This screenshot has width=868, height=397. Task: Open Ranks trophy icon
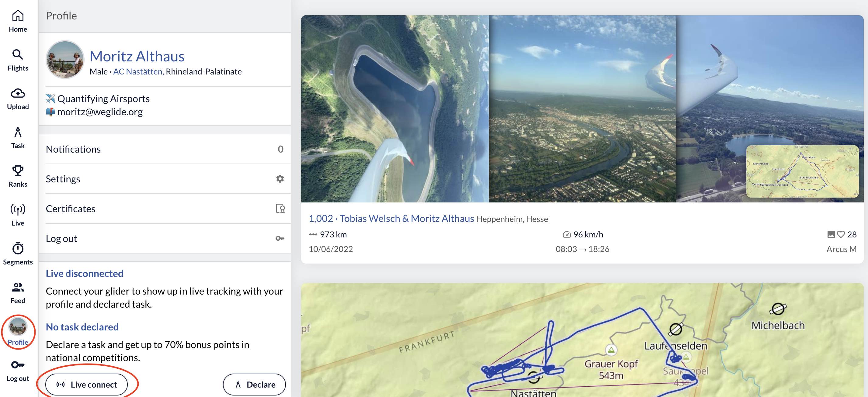pos(18,171)
